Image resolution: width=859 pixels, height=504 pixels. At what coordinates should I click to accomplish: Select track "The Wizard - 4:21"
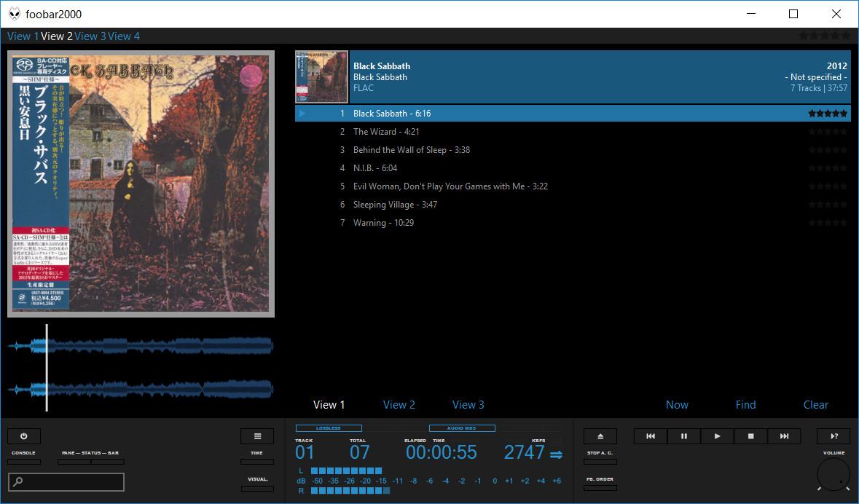[573, 132]
